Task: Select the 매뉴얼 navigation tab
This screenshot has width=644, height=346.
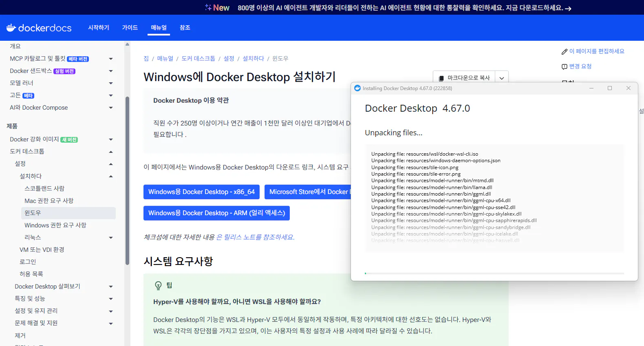Action: coord(159,28)
